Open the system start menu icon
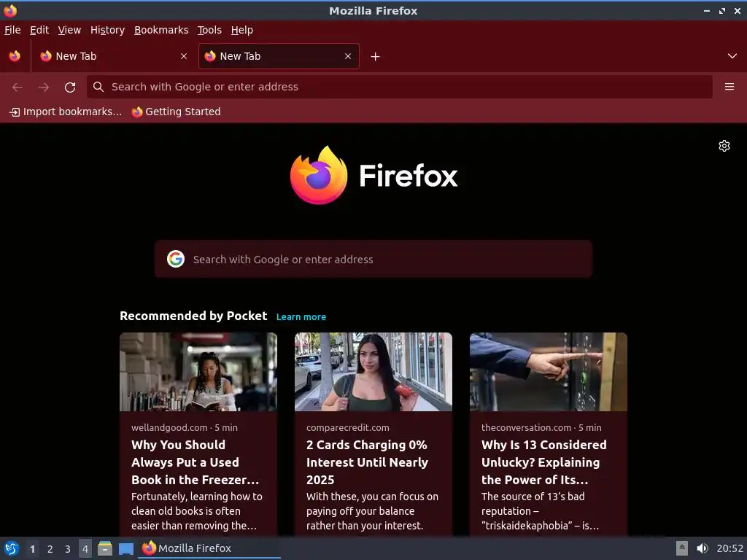The image size is (747, 560). point(12,548)
